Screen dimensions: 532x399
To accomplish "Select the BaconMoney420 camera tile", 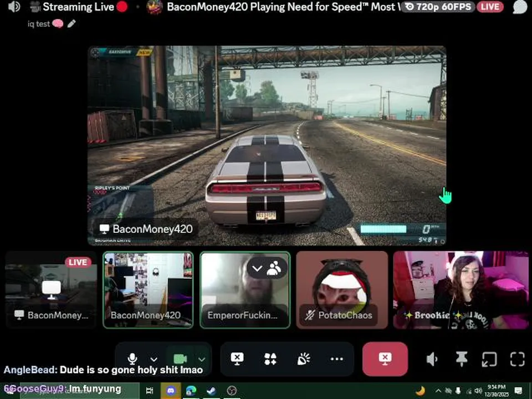I will click(x=149, y=290).
